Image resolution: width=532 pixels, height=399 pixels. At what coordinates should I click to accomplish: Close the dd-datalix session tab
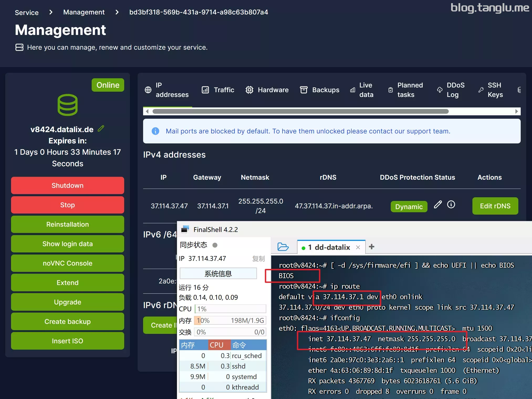(x=358, y=247)
